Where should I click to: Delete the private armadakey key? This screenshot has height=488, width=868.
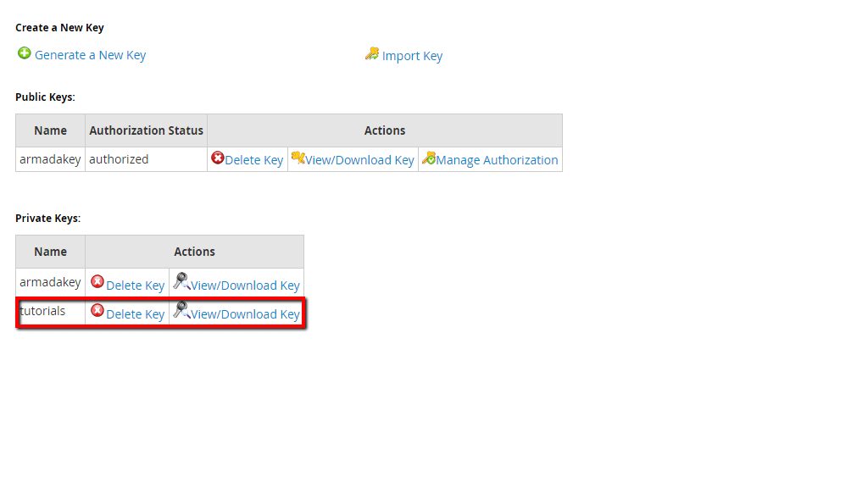coord(135,286)
